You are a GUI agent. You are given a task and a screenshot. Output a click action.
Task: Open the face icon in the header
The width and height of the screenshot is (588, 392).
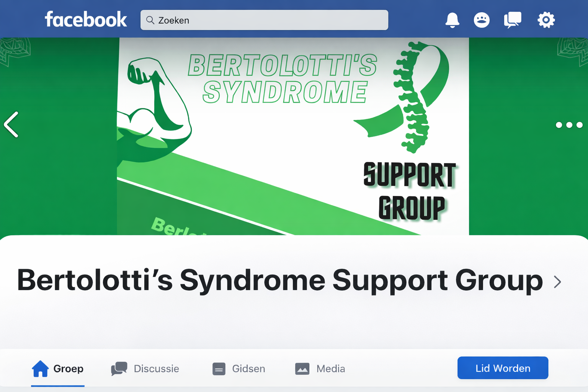[482, 20]
